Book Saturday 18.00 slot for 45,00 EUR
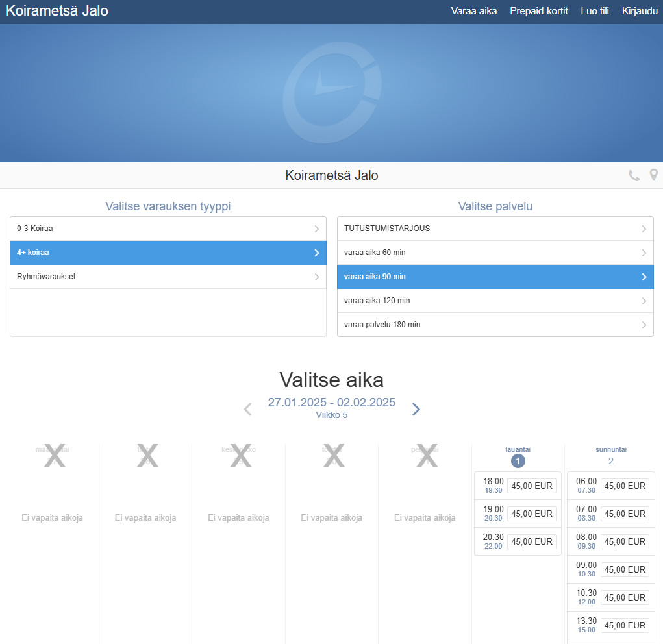663x644 pixels. (x=531, y=486)
